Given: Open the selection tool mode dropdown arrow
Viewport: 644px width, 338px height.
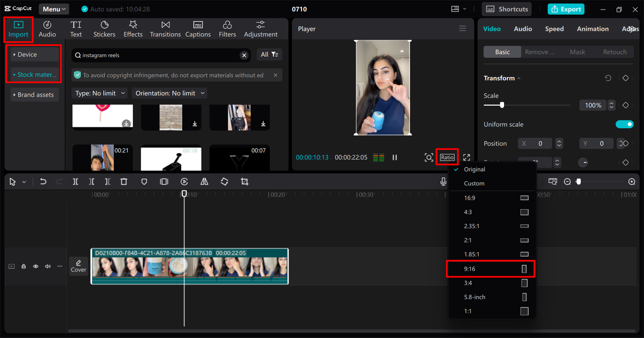Looking at the screenshot, I should pos(24,182).
